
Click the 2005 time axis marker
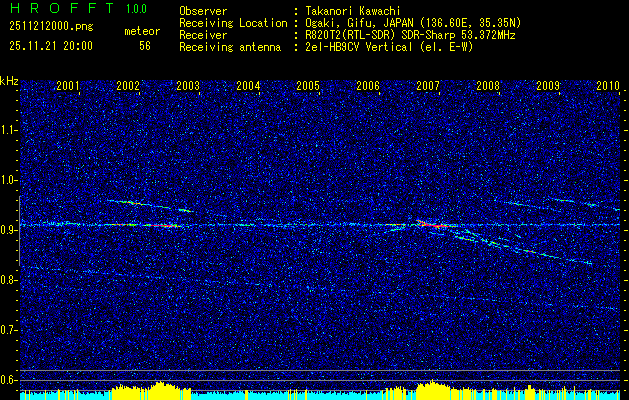[x=308, y=85]
